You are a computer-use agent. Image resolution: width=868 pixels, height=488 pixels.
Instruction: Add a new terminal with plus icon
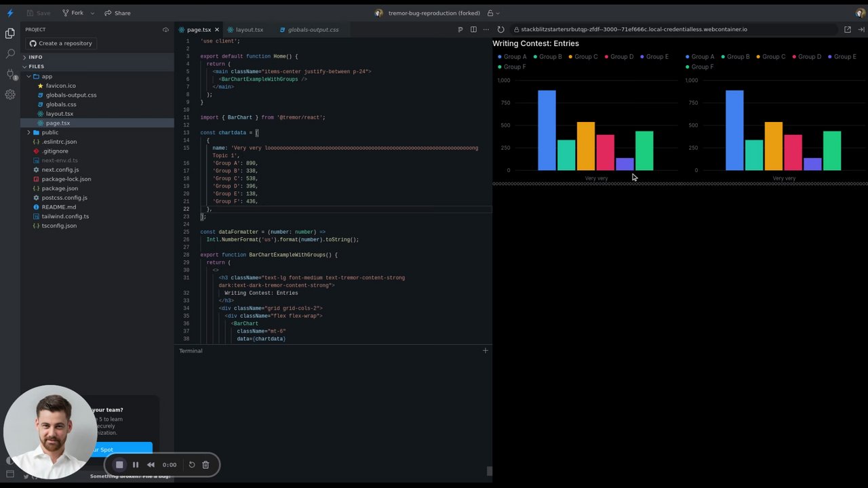click(x=485, y=350)
